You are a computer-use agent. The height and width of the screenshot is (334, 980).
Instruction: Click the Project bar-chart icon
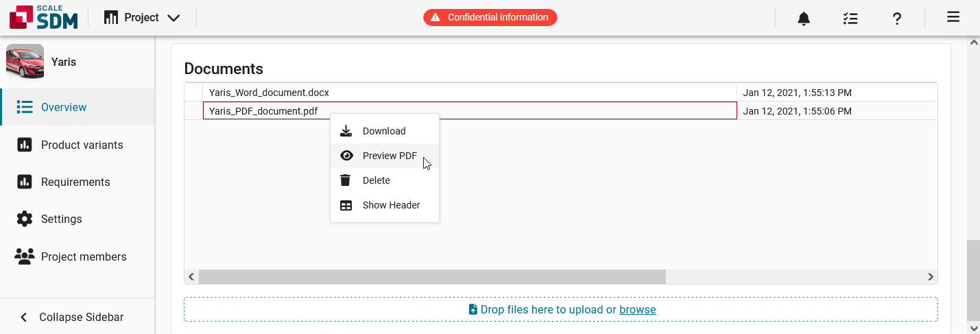(111, 18)
